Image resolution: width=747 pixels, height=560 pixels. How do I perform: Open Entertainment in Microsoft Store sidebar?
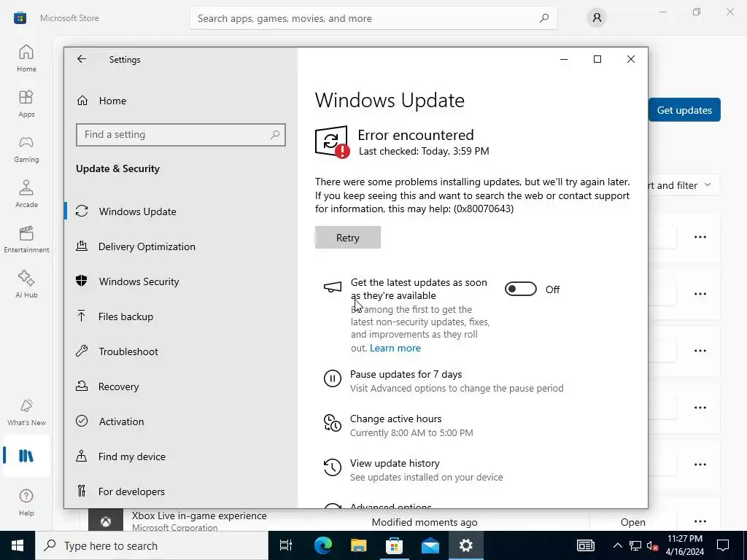click(26, 239)
